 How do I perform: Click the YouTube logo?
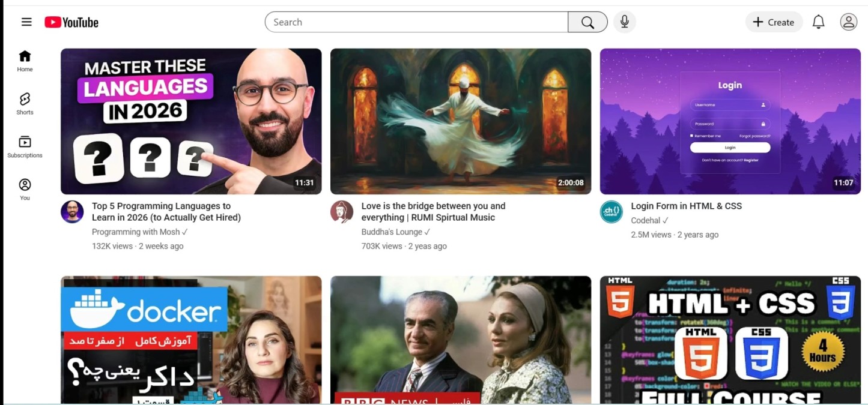[x=71, y=22]
